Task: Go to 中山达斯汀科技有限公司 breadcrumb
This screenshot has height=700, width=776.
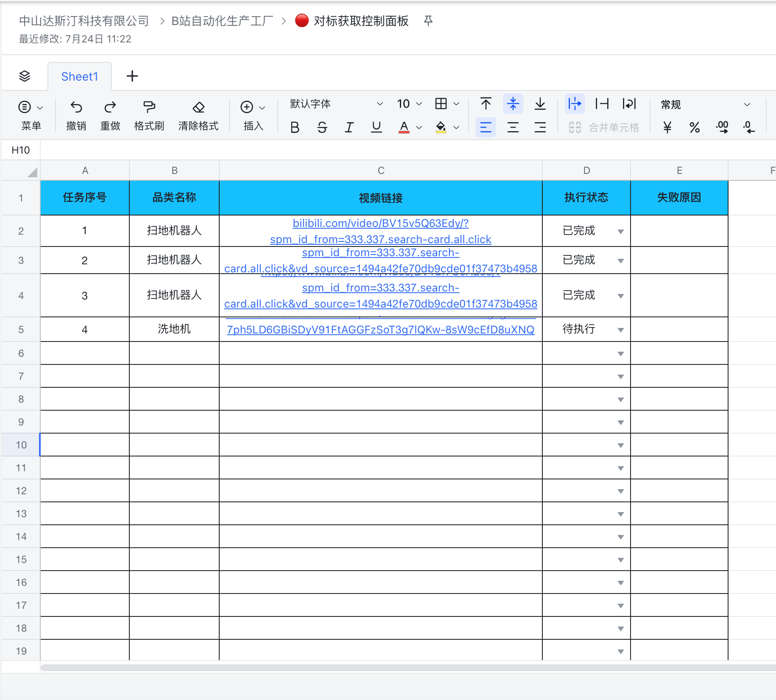Action: pos(84,21)
